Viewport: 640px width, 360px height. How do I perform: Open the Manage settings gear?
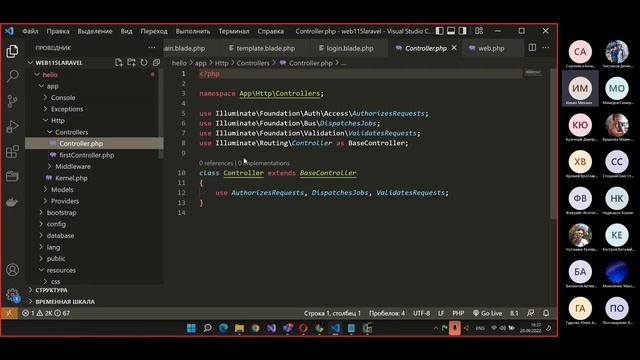tap(12, 295)
